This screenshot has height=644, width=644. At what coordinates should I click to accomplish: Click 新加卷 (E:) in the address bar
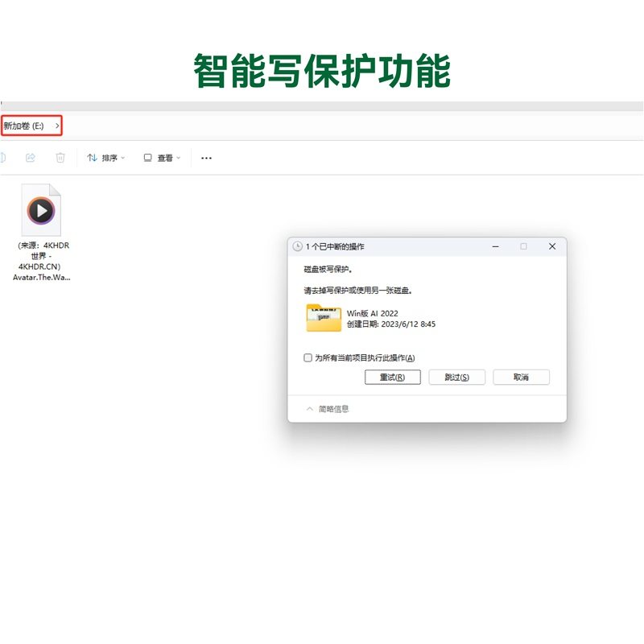(23, 126)
